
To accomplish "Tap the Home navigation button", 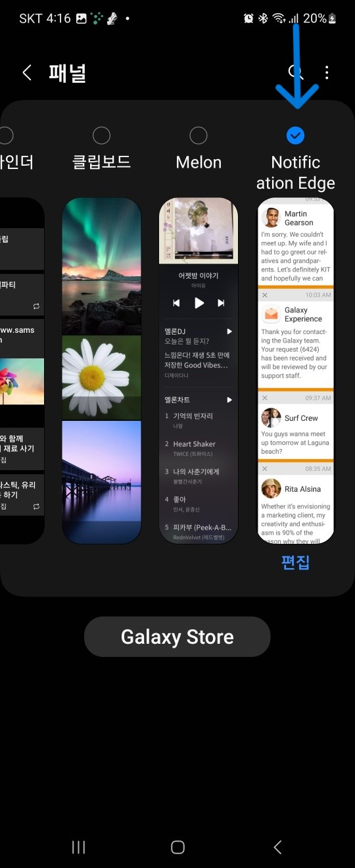I will coord(177,848).
